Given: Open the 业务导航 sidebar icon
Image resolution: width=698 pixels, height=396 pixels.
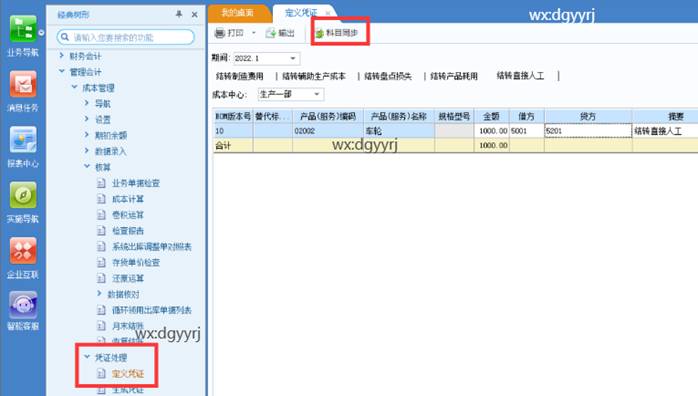Looking at the screenshot, I should click(x=22, y=29).
